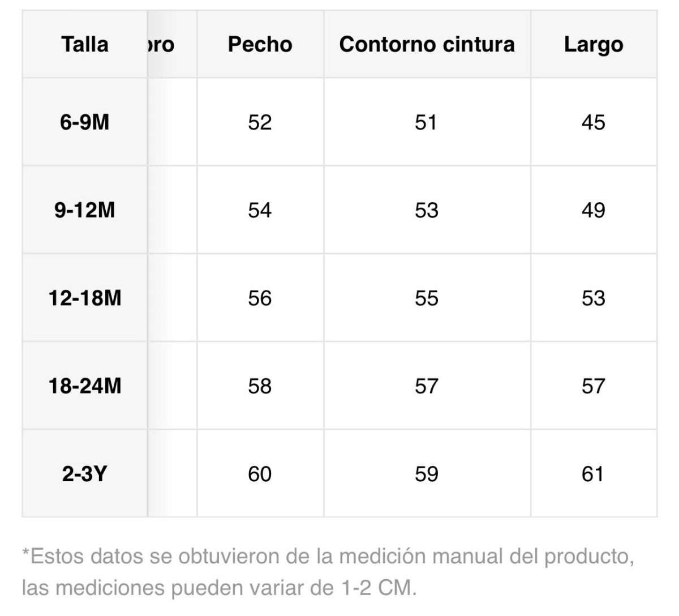Click Contorno cintura value 55 for 12-18M
Screen dimensions: 679x616
[427, 298]
